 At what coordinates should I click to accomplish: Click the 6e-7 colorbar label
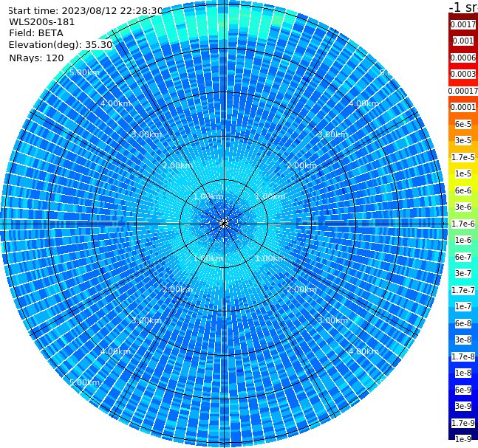pyautogui.click(x=463, y=257)
